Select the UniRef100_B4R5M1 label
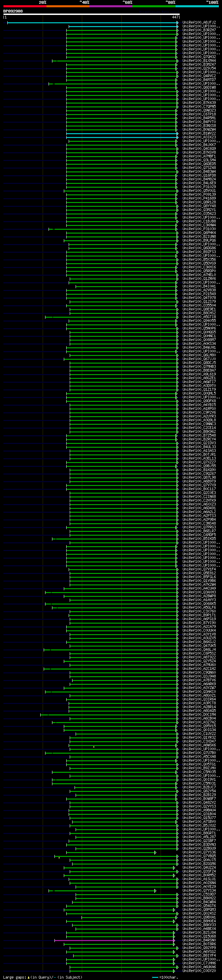 [199, 118]
